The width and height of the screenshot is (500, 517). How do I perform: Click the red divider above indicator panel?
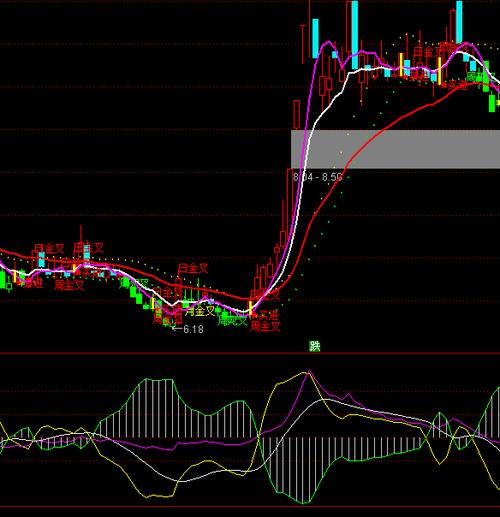(x=250, y=353)
